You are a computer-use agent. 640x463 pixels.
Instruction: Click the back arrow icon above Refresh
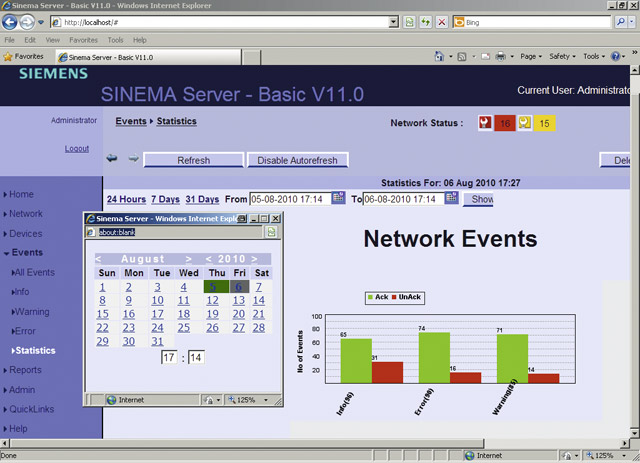[112, 159]
